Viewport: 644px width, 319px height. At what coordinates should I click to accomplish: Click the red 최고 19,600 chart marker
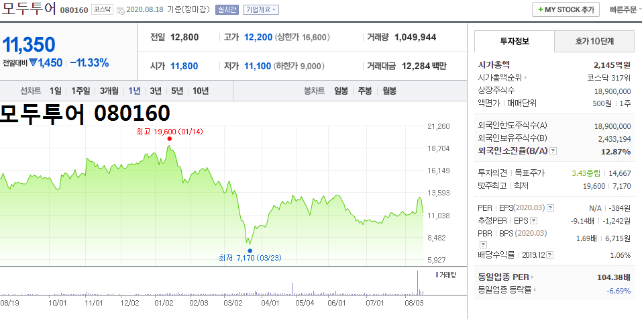[169, 139]
